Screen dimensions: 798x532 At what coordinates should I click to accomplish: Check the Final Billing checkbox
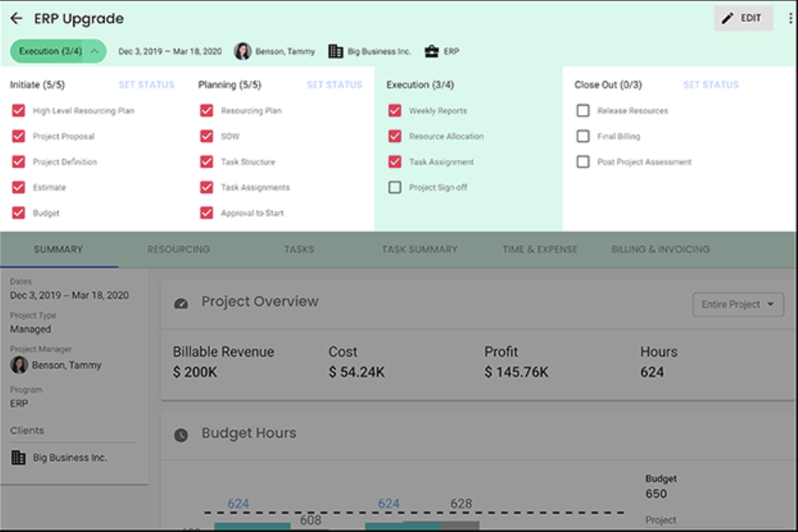click(582, 137)
